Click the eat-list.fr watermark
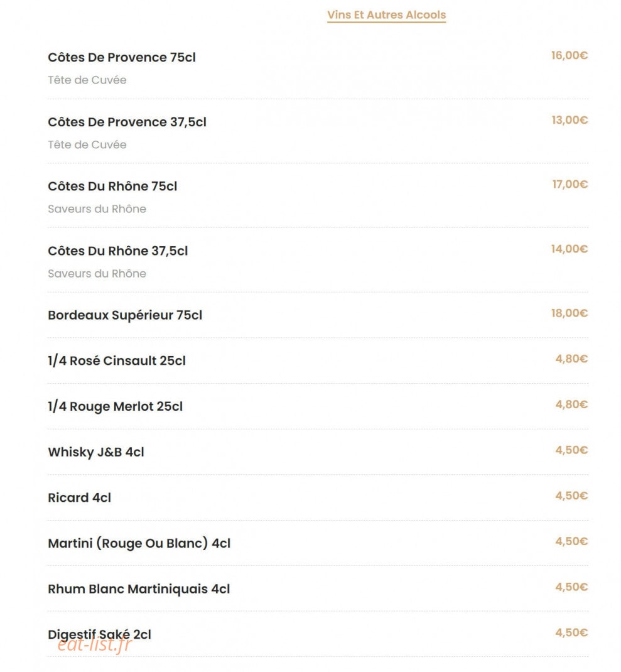621x672 pixels. [94, 644]
